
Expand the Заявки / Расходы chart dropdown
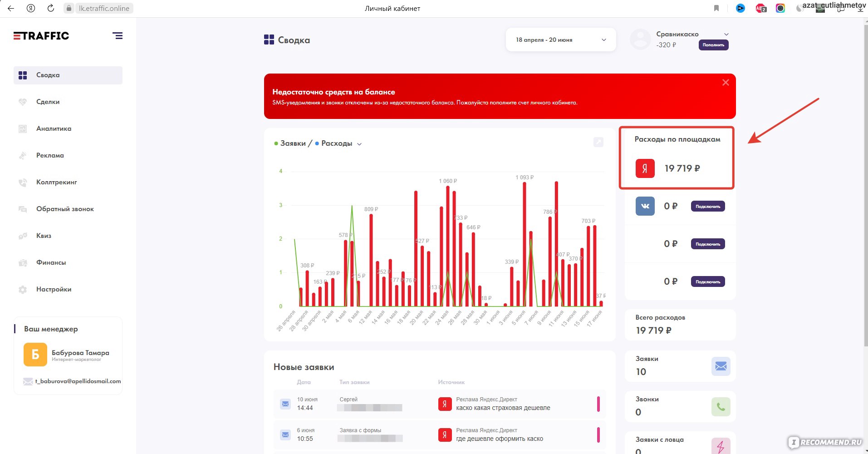(359, 144)
